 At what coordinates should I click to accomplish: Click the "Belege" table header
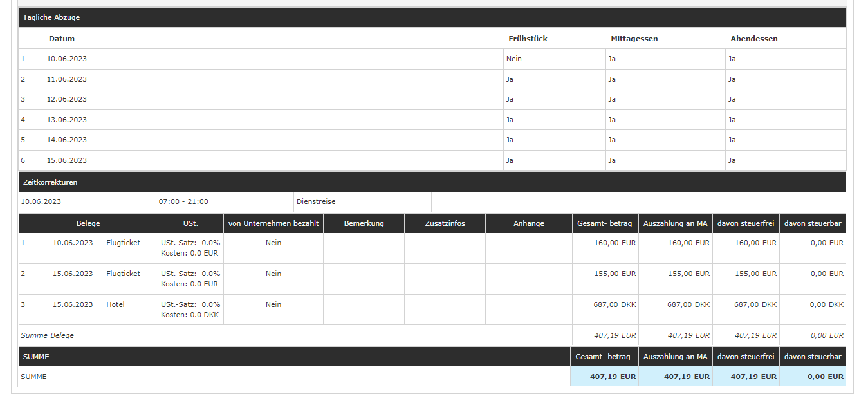[88, 223]
